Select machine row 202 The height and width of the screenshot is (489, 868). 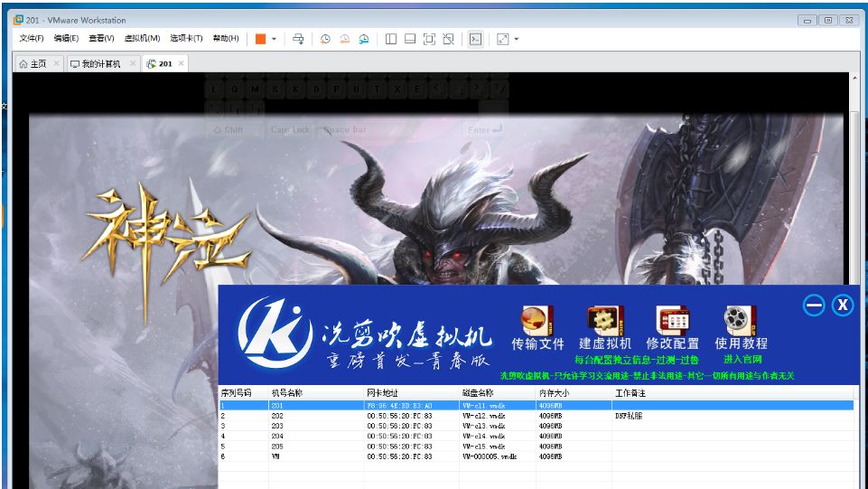pos(536,416)
